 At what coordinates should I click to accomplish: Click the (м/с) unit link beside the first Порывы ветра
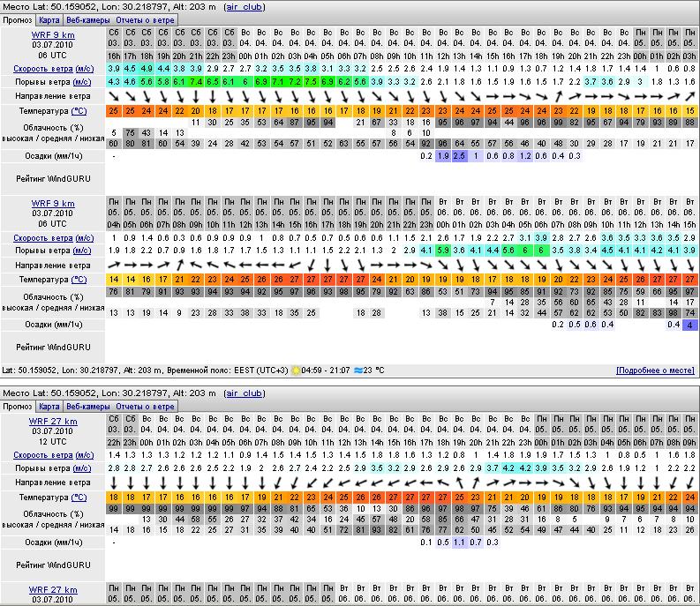[x=82, y=81]
